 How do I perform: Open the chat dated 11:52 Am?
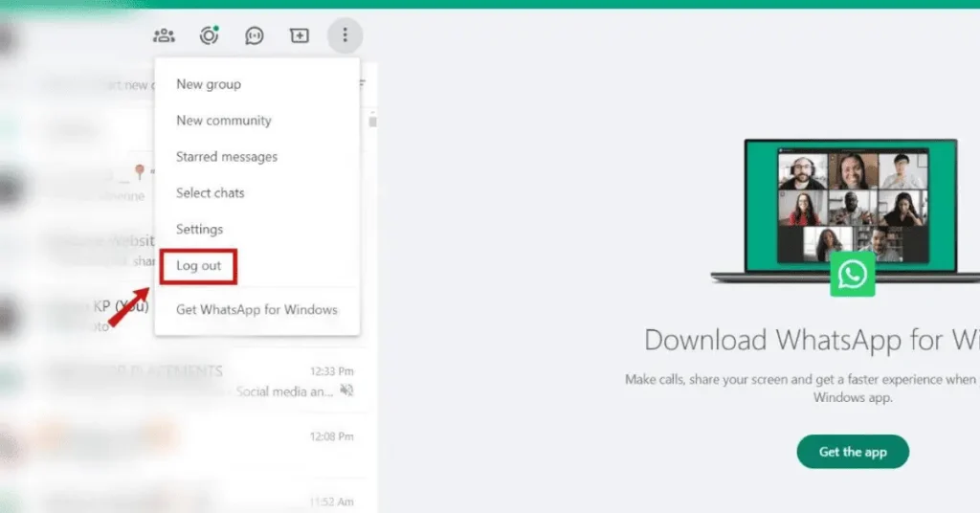(188, 496)
